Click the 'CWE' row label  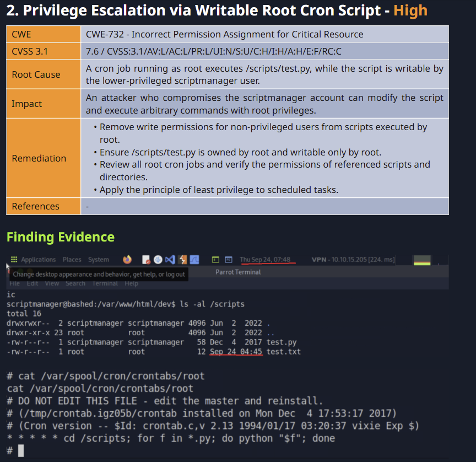(44, 34)
